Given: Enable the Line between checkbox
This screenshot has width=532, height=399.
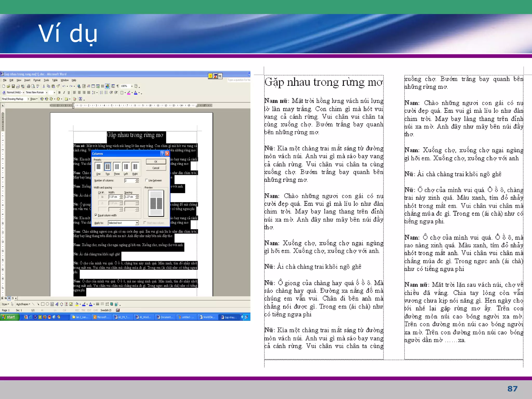Looking at the screenshot, I should (147, 180).
